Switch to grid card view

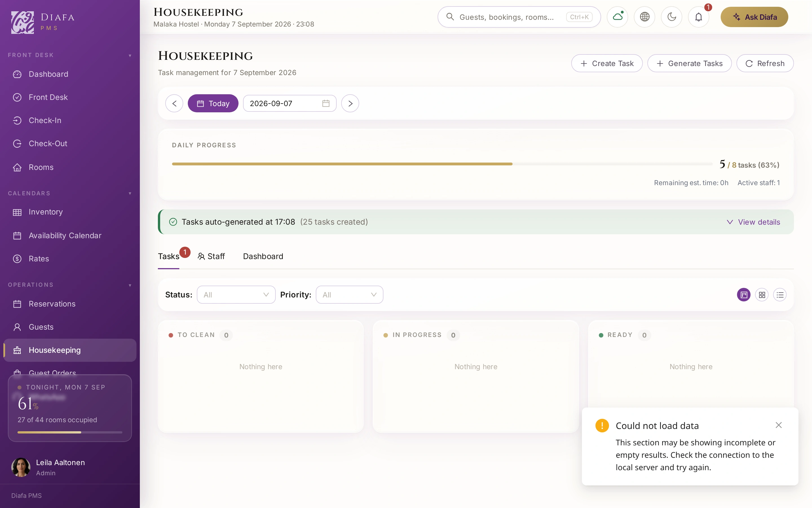click(762, 295)
